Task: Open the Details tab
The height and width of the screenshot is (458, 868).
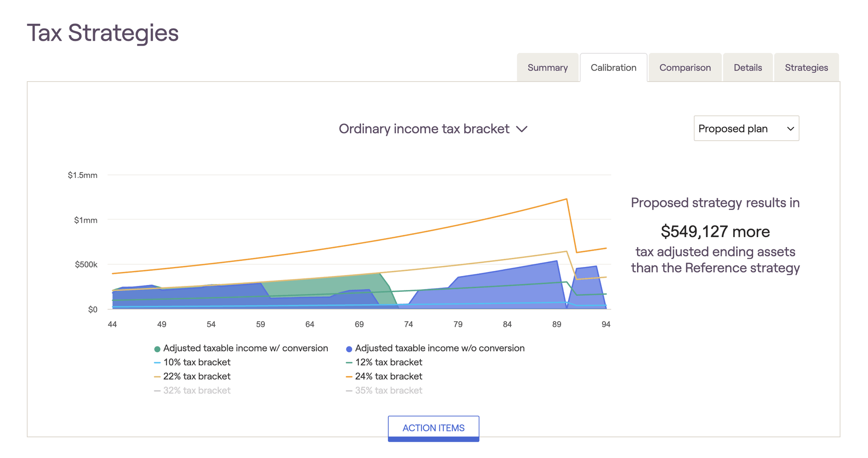Action: (747, 68)
